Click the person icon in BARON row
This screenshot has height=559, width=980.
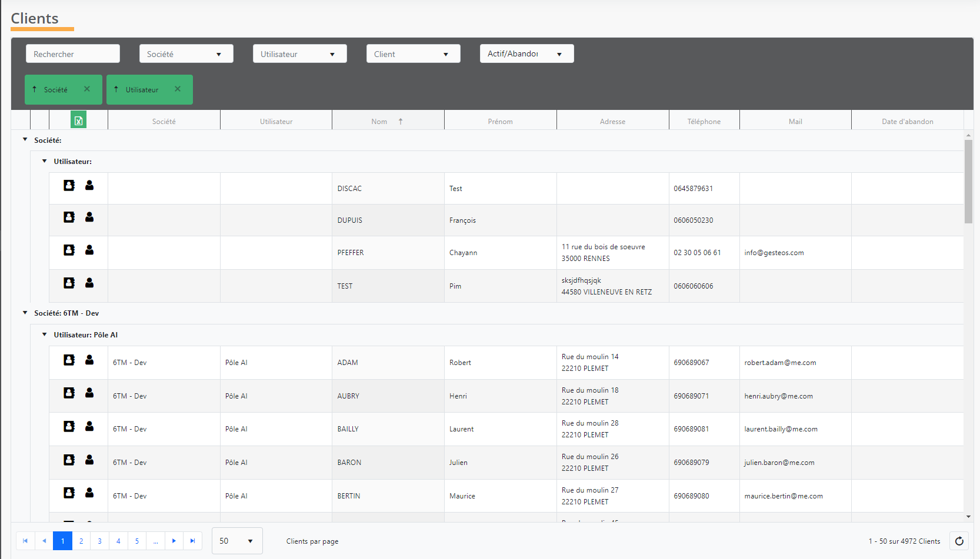(89, 460)
